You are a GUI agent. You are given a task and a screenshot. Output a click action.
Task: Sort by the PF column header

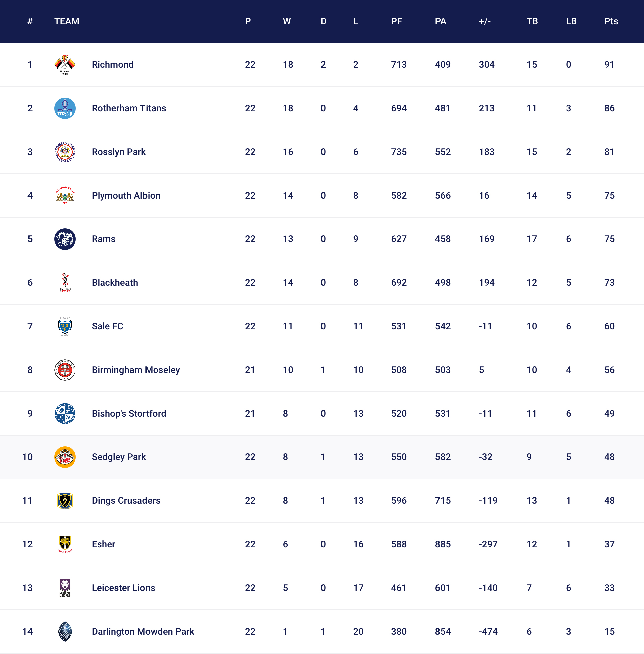click(396, 21)
